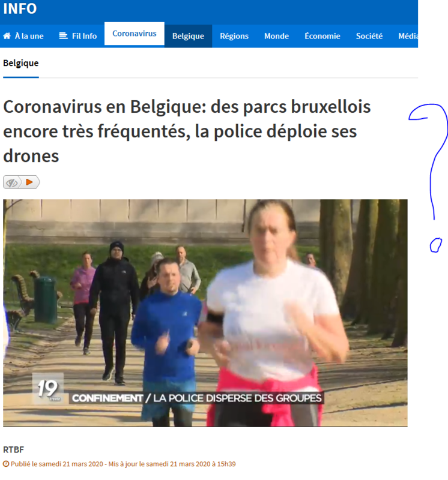The image size is (448, 480).
Task: Open the Coronavirus tab
Action: (x=134, y=34)
